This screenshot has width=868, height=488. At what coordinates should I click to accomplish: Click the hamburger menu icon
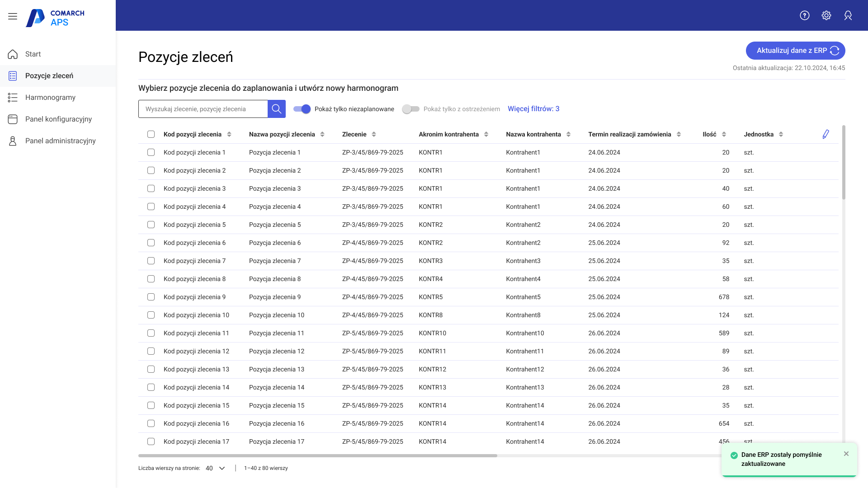pyautogui.click(x=13, y=16)
